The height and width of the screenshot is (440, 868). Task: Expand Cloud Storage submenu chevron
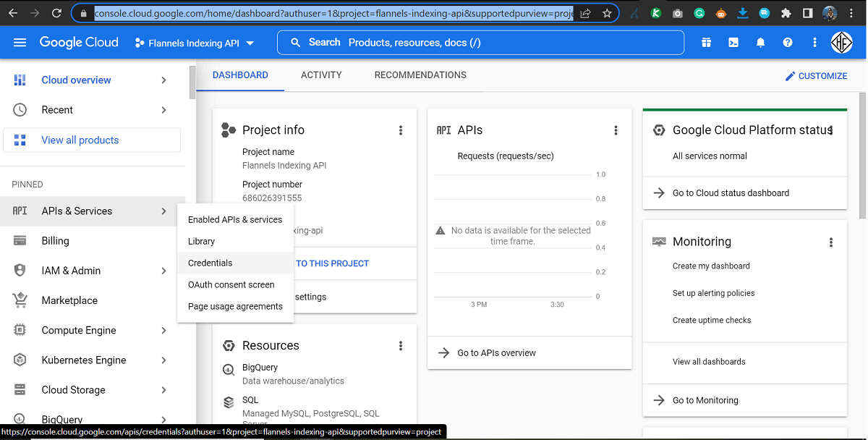tap(164, 390)
